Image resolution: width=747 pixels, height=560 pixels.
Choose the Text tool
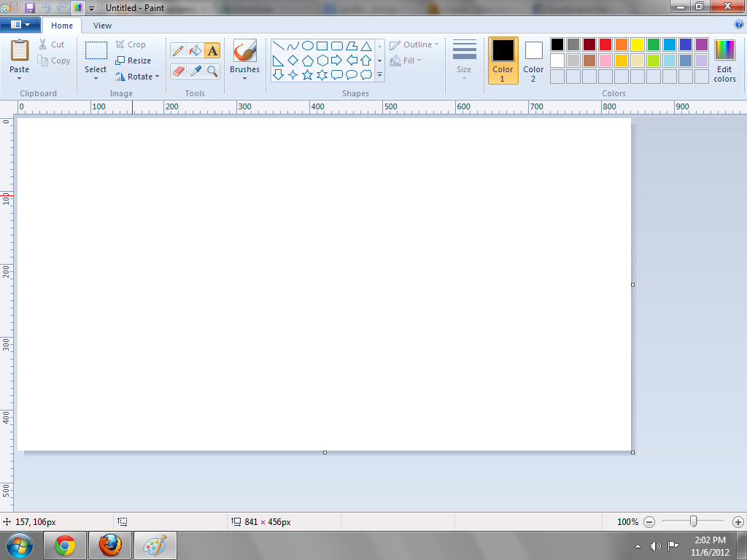click(x=210, y=51)
